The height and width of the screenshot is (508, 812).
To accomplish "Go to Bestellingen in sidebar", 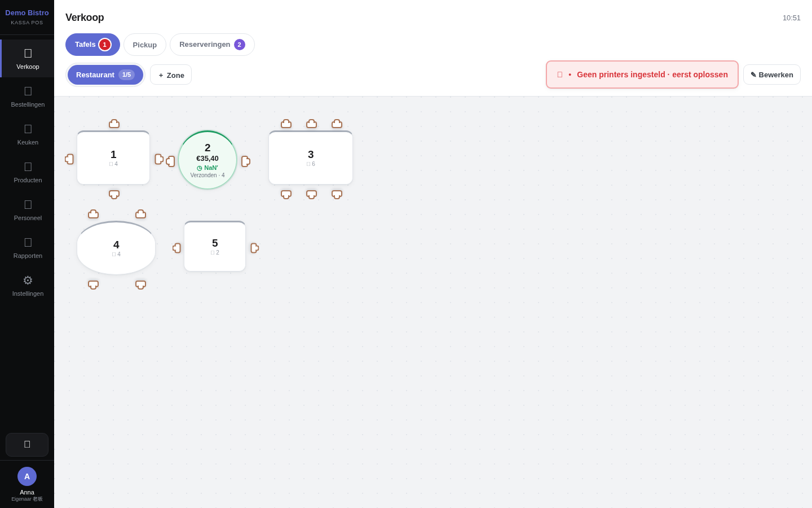I will tap(28, 97).
